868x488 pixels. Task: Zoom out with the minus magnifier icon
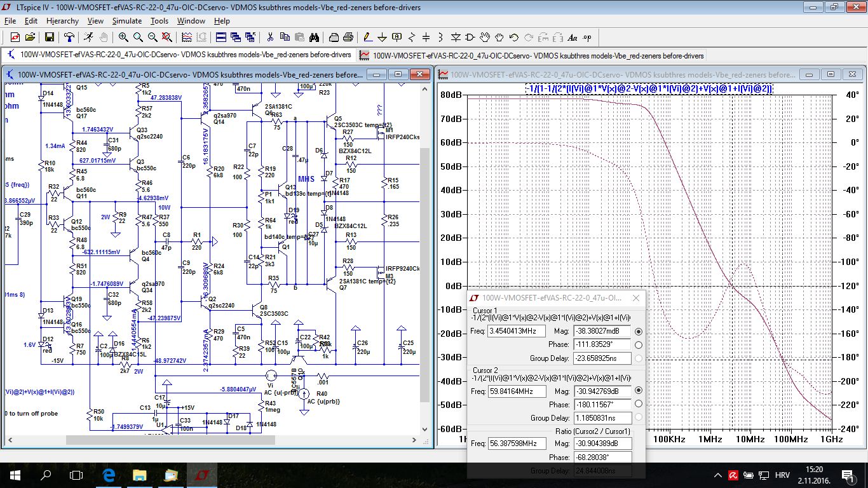(x=153, y=37)
